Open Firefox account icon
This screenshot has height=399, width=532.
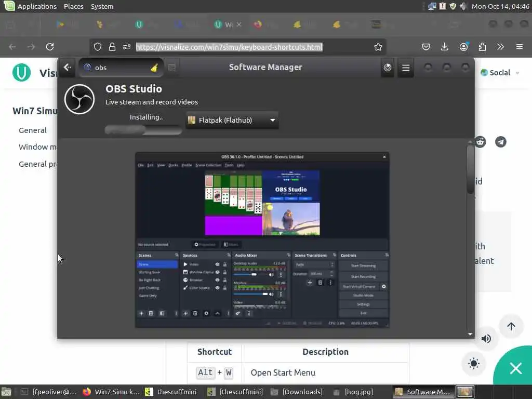[464, 47]
